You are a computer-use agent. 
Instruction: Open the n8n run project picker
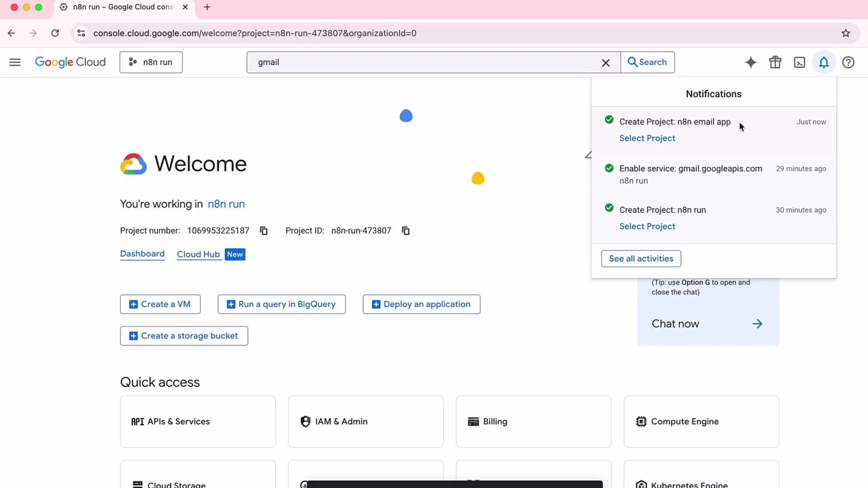click(151, 62)
